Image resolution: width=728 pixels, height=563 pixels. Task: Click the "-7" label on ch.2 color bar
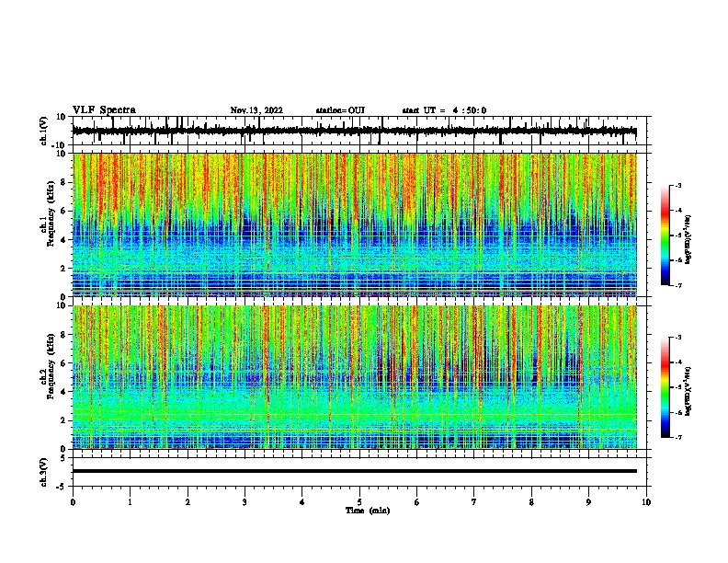click(x=678, y=438)
